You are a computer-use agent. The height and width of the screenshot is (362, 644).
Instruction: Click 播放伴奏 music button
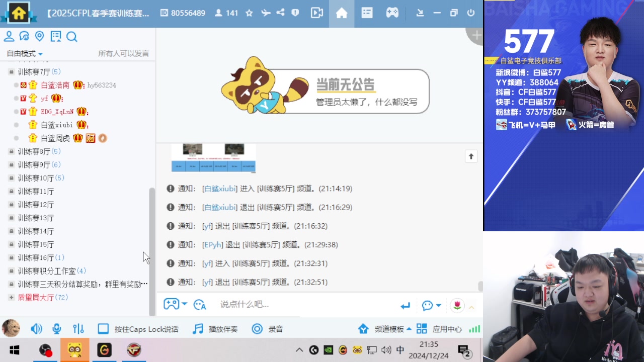(x=215, y=329)
